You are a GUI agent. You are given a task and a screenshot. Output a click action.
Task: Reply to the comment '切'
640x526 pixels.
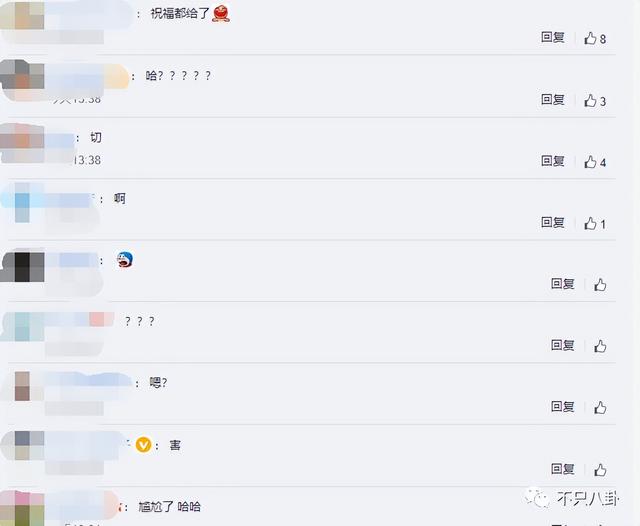point(553,161)
